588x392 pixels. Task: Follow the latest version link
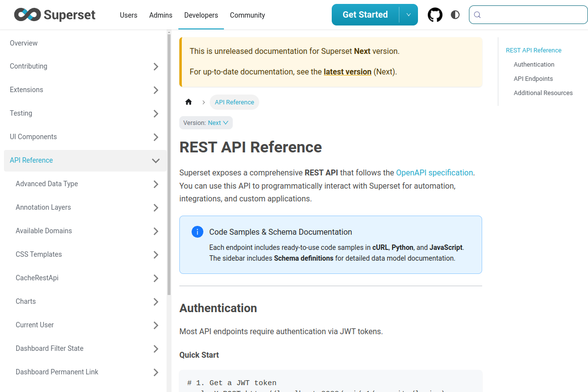[x=347, y=72]
